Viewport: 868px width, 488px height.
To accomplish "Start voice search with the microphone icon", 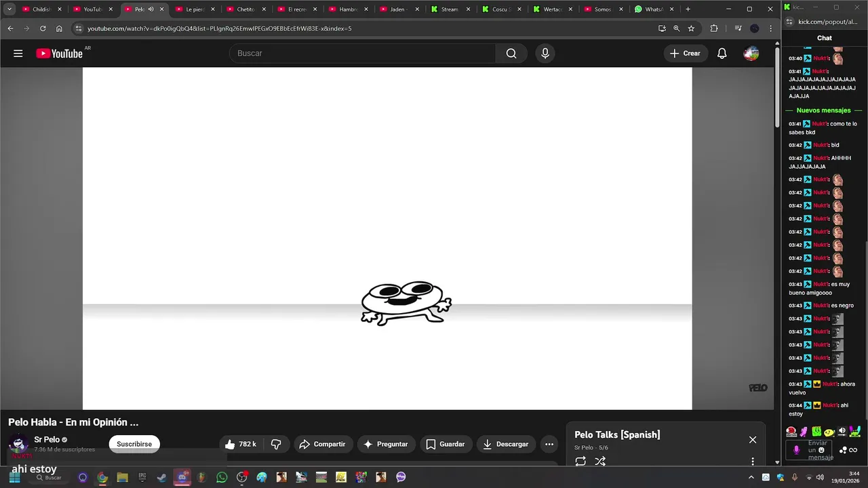I will point(545,54).
